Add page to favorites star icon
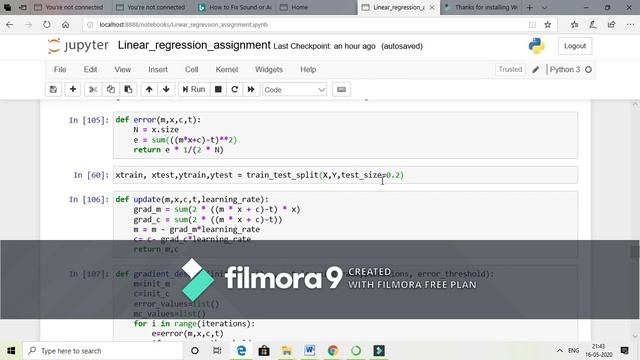The height and width of the screenshot is (360, 640). coord(548,24)
